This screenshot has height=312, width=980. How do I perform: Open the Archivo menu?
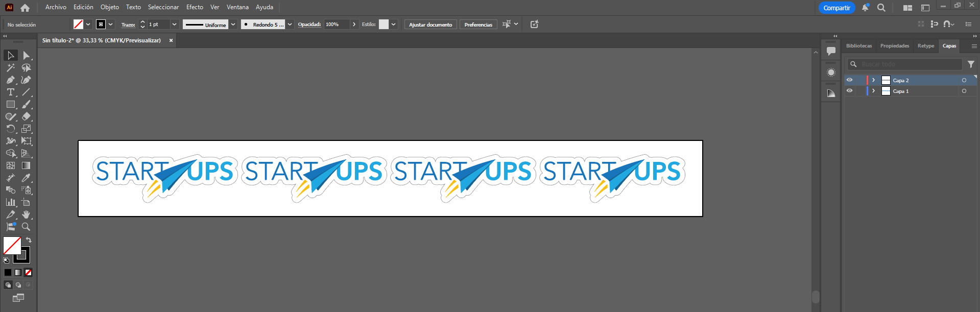click(x=56, y=7)
